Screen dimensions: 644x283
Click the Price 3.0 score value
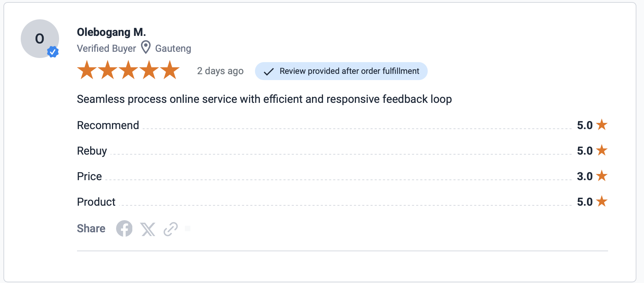[584, 176]
